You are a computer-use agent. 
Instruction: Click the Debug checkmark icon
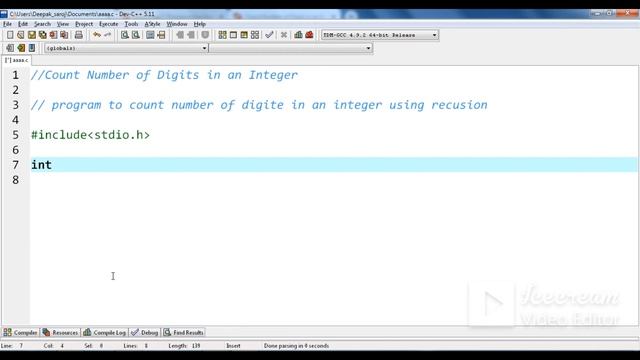coord(269,35)
